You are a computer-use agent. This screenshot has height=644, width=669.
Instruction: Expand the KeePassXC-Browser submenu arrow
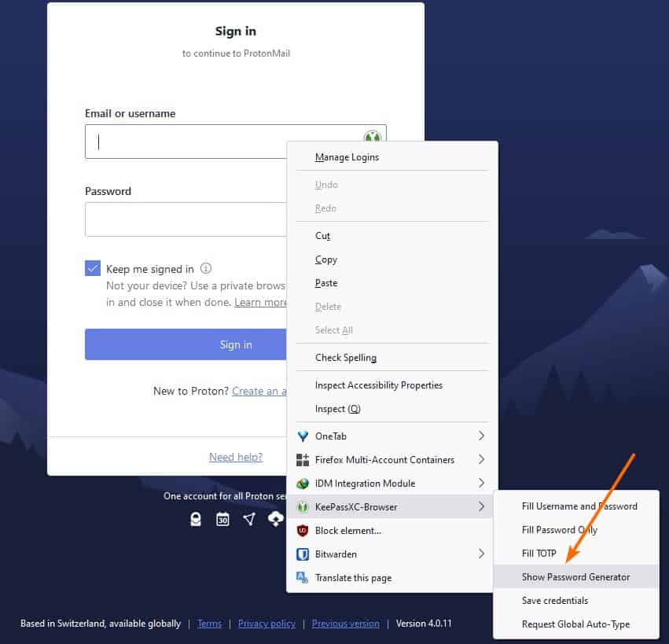[x=483, y=506]
